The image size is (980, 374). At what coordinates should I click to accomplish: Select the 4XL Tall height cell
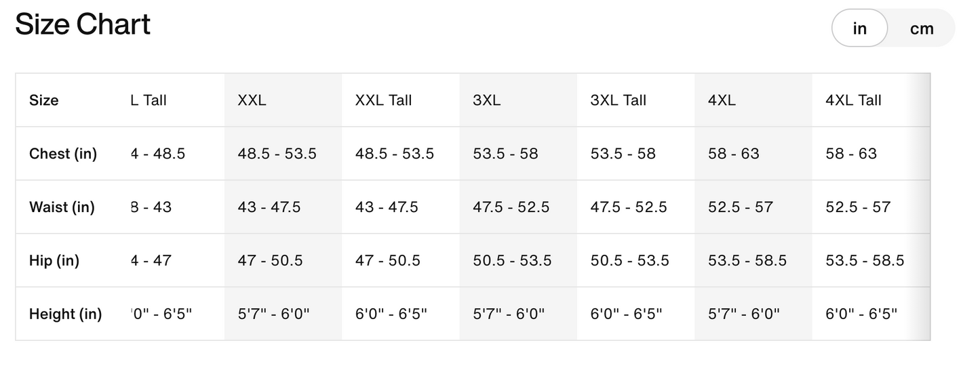pos(861,314)
